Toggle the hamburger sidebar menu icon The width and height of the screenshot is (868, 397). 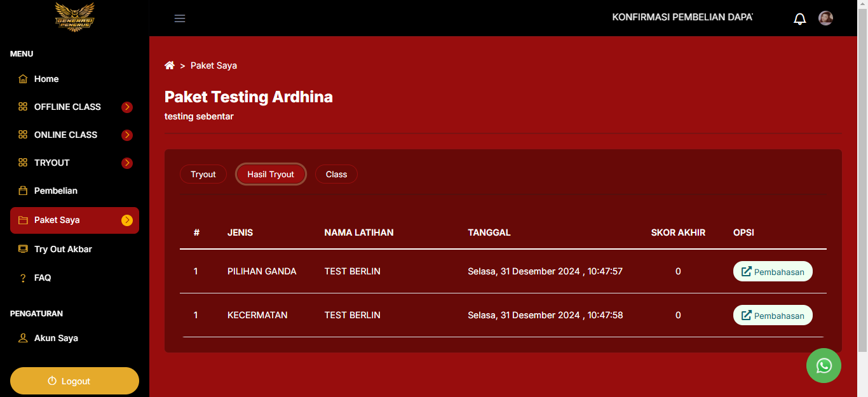click(180, 18)
